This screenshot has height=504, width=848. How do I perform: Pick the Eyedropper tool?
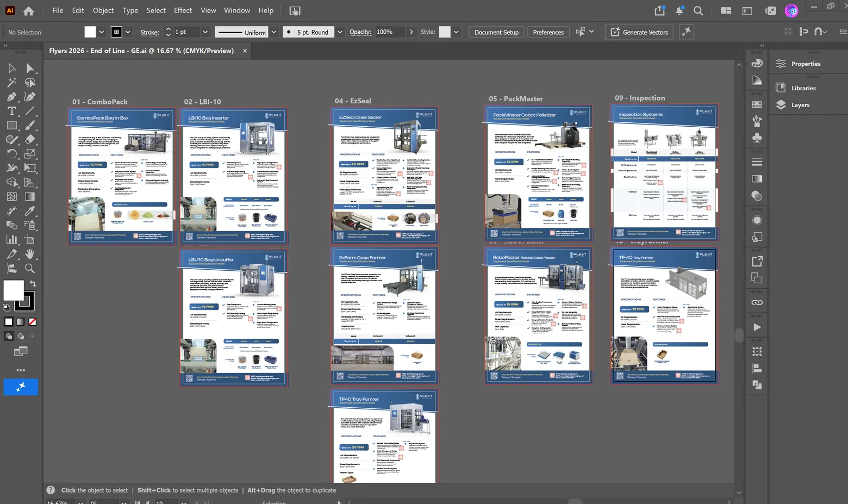30,211
